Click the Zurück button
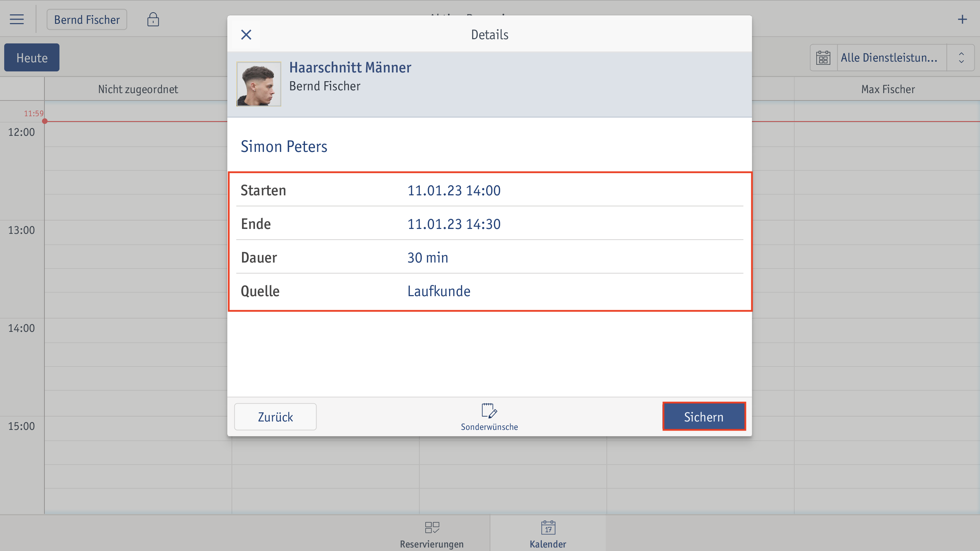 point(275,417)
